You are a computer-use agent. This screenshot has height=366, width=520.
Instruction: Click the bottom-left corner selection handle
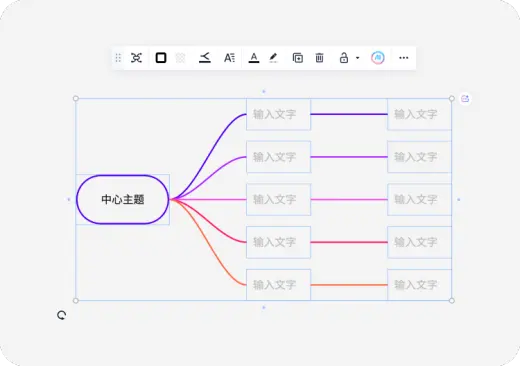76,301
